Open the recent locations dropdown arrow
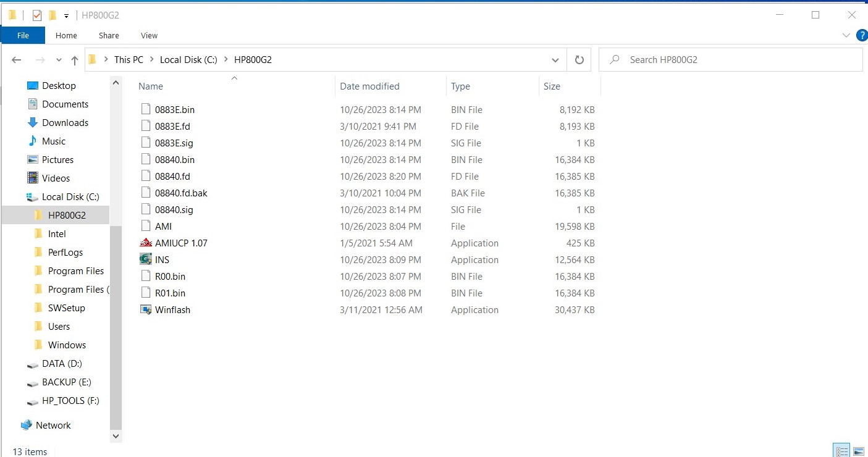The width and height of the screenshot is (868, 457). (59, 60)
